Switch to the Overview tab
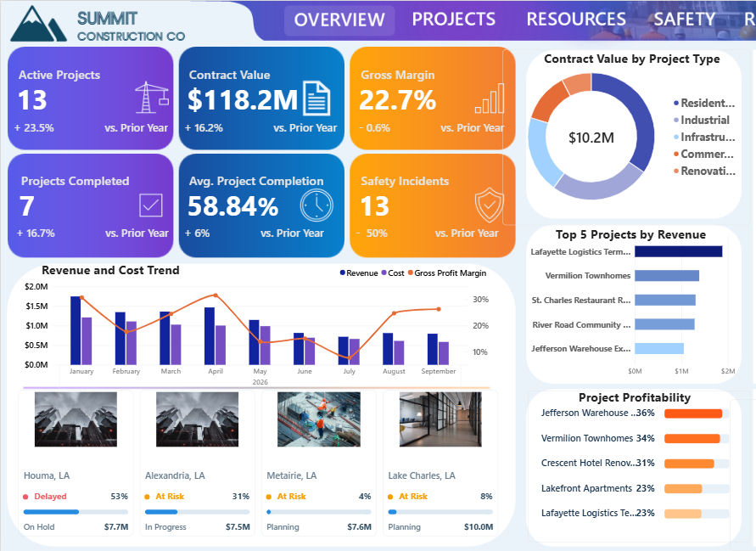 pos(339,20)
